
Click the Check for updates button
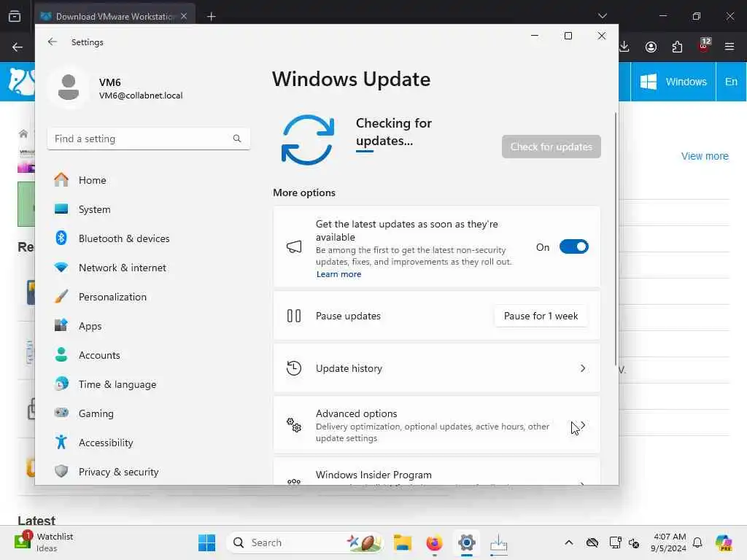551,147
